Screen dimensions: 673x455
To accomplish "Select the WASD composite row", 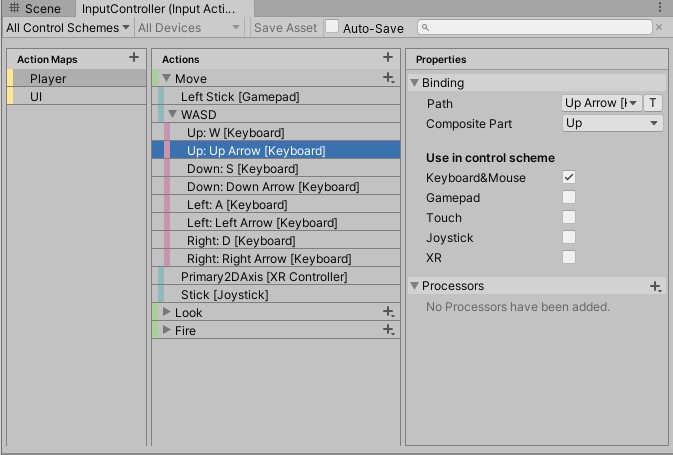I will pos(276,115).
